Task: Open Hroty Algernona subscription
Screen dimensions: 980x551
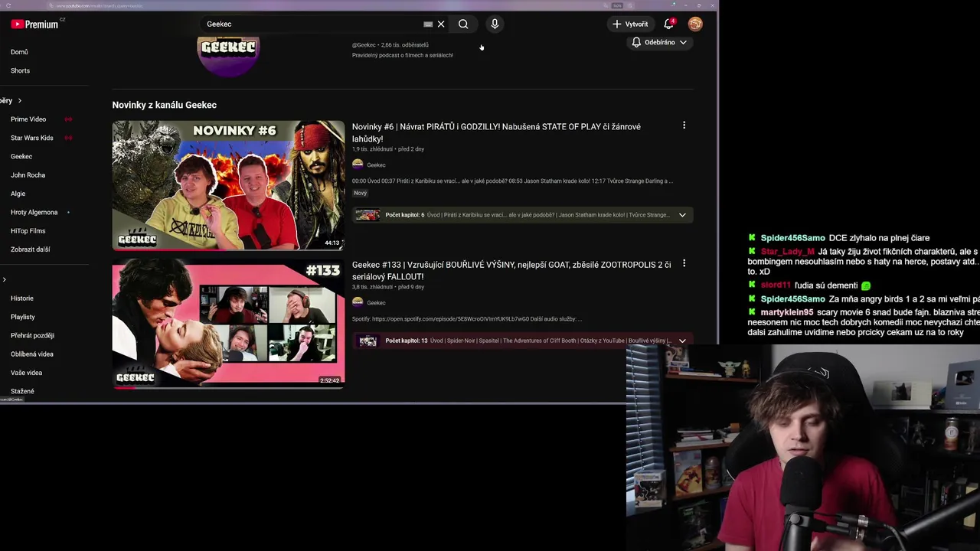Action: 34,212
